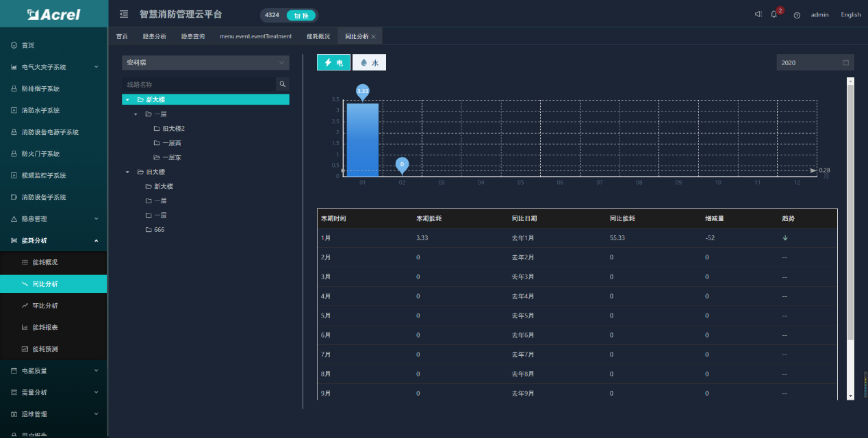The height and width of the screenshot is (438, 868).
Task: Click the 3.33 bar marker for January
Action: click(363, 91)
